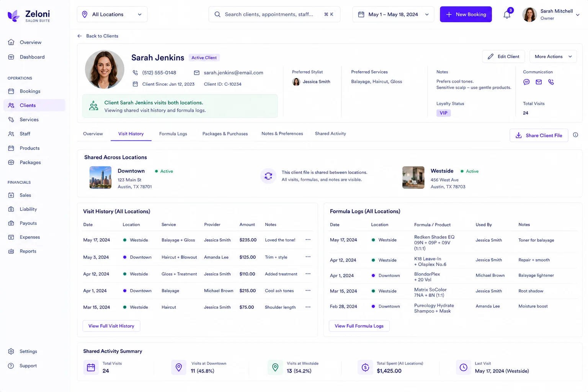This screenshot has width=588, height=392.
Task: Switch to the Shared Activity tab
Action: click(x=330, y=134)
